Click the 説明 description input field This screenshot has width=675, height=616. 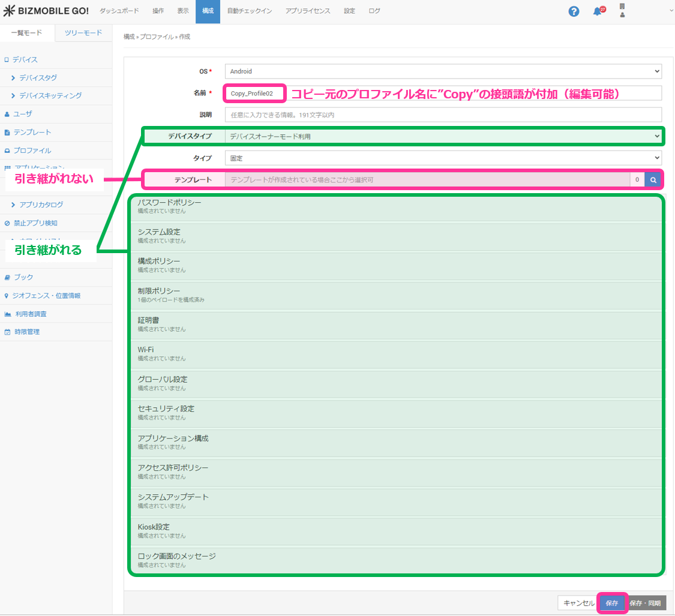click(x=443, y=115)
